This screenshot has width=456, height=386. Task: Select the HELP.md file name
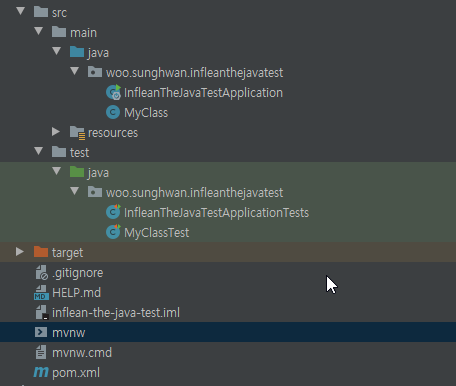click(x=76, y=293)
